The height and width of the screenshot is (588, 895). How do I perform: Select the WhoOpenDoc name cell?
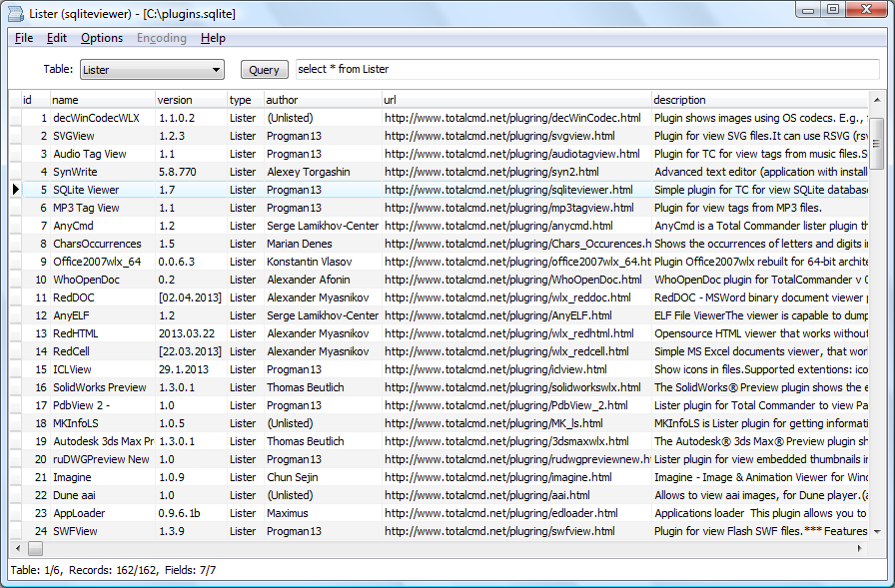pyautogui.click(x=102, y=281)
